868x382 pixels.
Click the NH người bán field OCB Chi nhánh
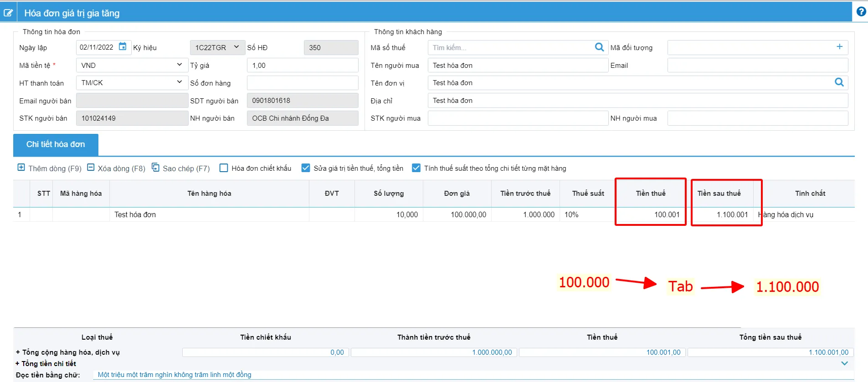pos(303,118)
